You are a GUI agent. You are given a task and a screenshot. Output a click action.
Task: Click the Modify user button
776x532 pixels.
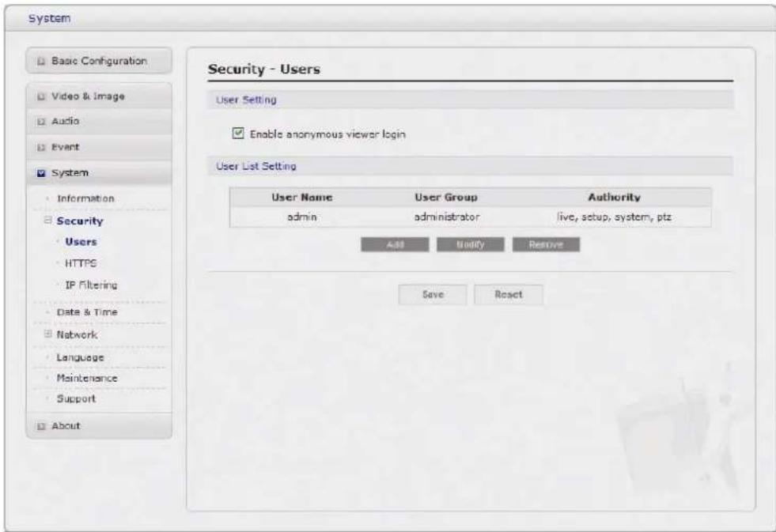[470, 244]
